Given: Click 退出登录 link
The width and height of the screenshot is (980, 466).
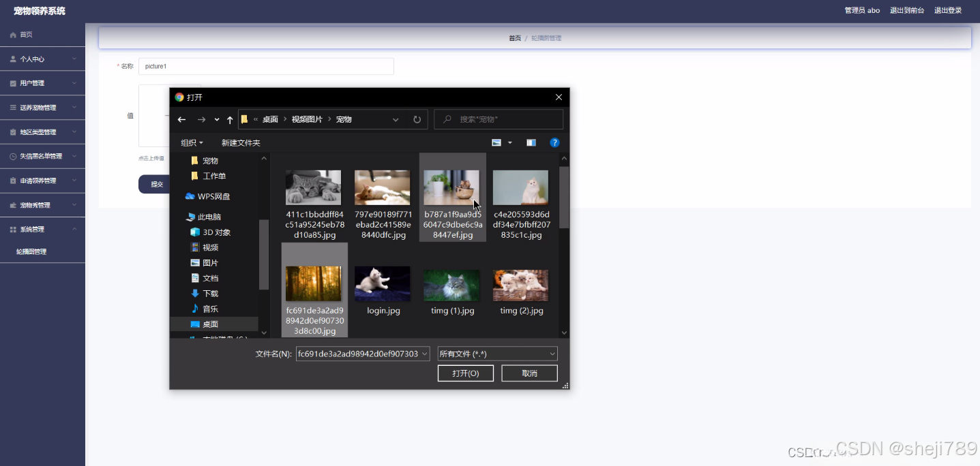Looking at the screenshot, I should (x=948, y=10).
